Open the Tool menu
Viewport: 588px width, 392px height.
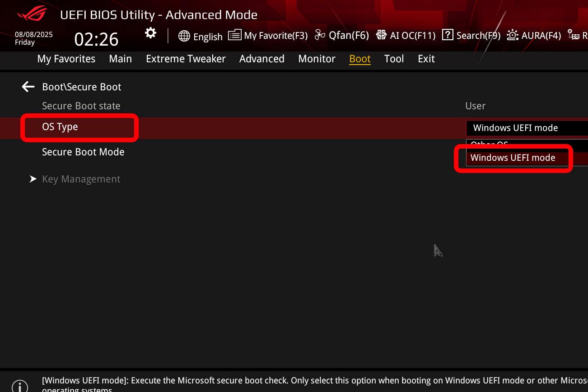coord(394,59)
